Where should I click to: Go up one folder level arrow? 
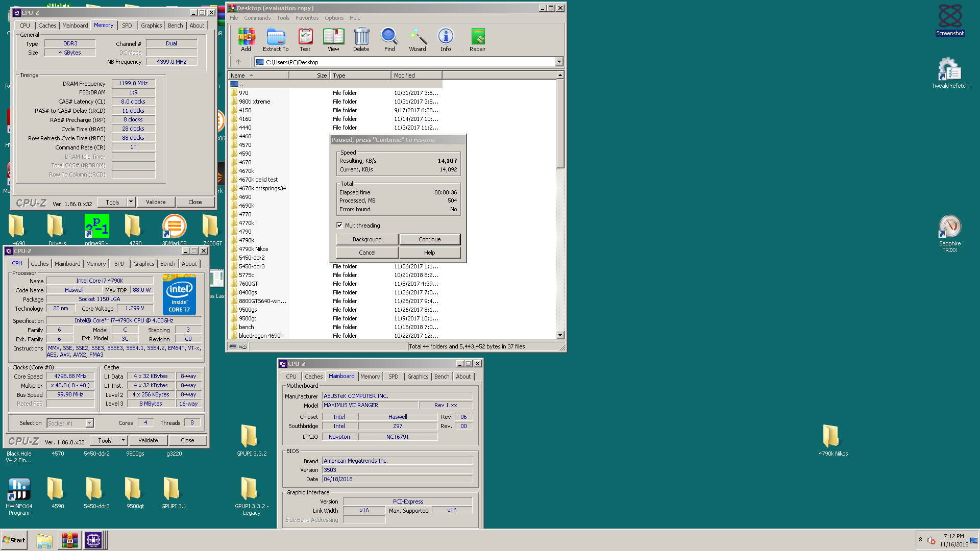pyautogui.click(x=238, y=62)
